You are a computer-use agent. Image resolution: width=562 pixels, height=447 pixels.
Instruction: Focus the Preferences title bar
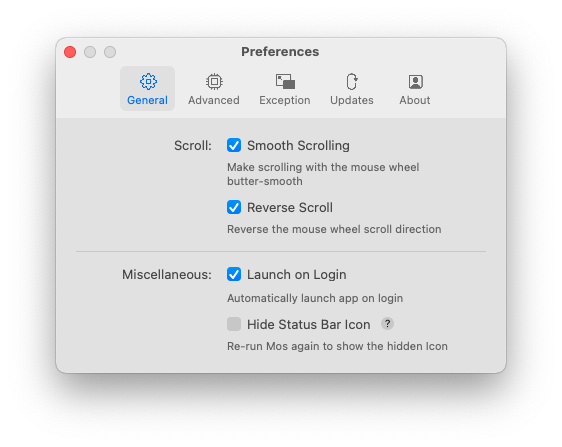[x=280, y=52]
